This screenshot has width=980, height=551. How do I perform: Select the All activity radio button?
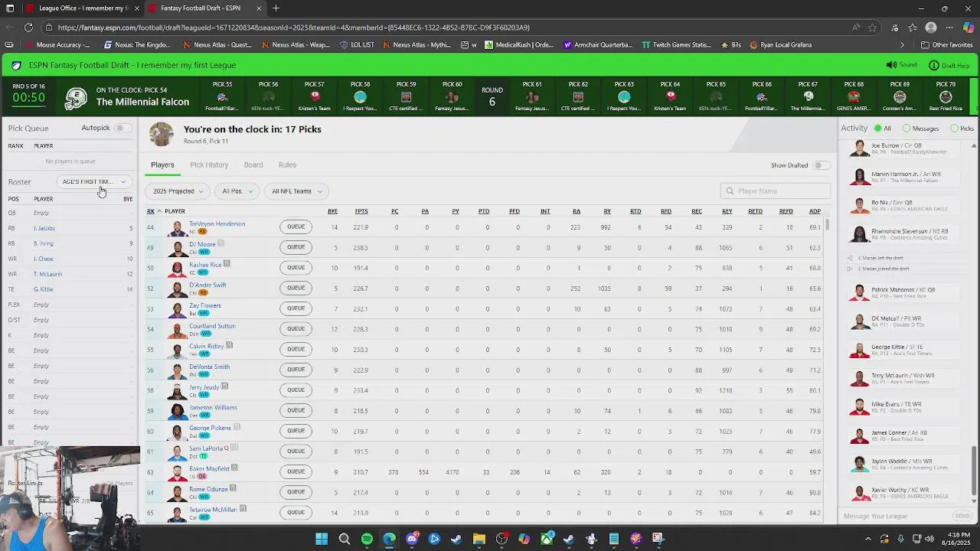pos(877,129)
